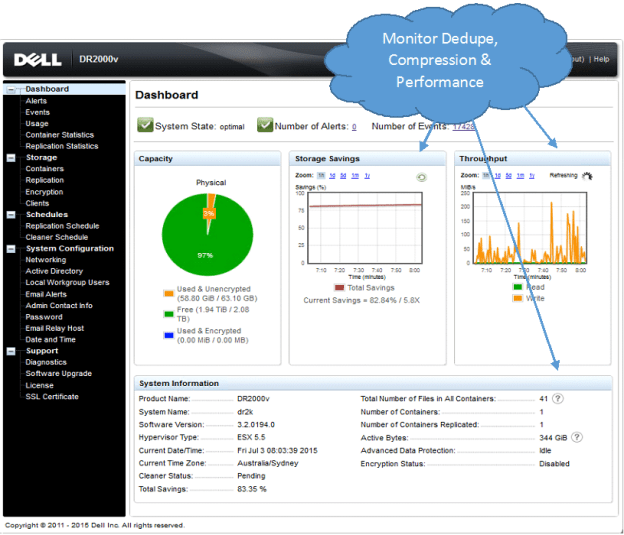
Task: Refresh the Storage Savings chart
Action: click(421, 177)
